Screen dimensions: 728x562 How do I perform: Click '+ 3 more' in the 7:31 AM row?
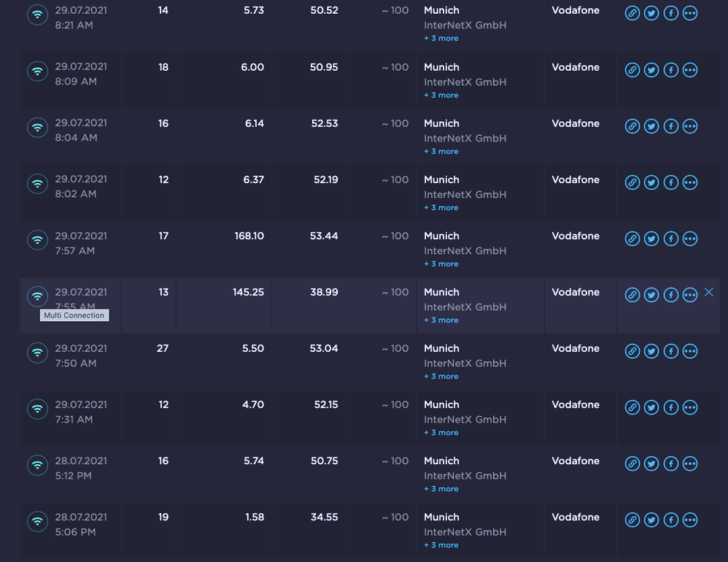pyautogui.click(x=441, y=433)
